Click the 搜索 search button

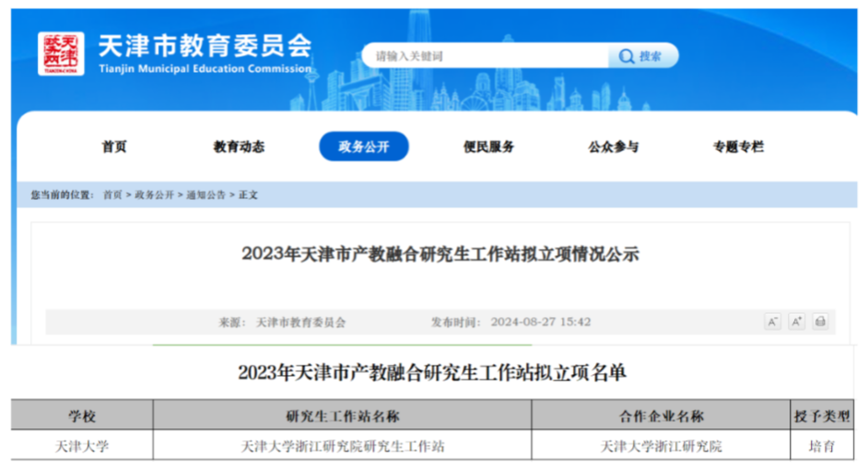[x=642, y=56]
